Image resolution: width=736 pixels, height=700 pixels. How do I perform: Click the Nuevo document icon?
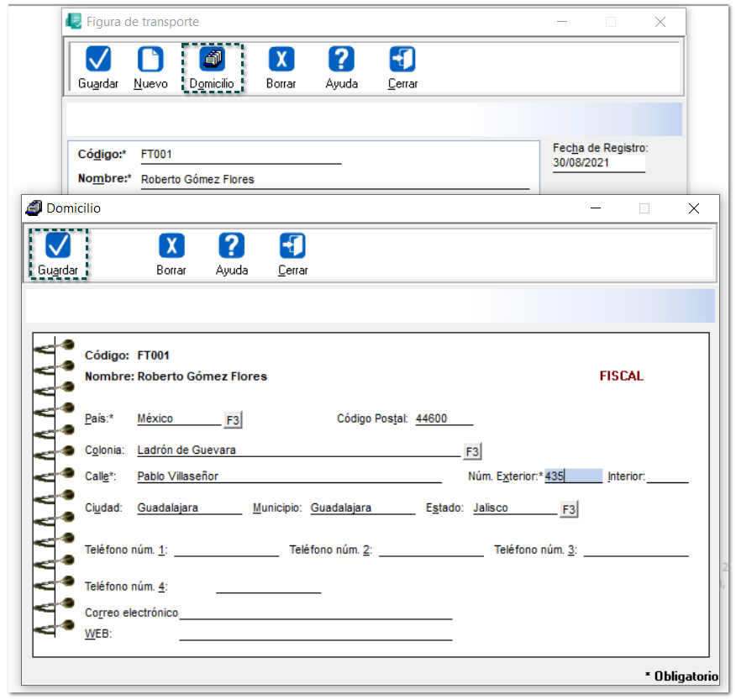click(x=150, y=60)
